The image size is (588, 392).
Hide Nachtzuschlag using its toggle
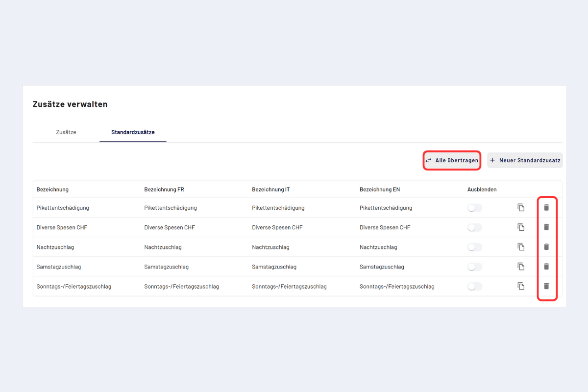(474, 247)
